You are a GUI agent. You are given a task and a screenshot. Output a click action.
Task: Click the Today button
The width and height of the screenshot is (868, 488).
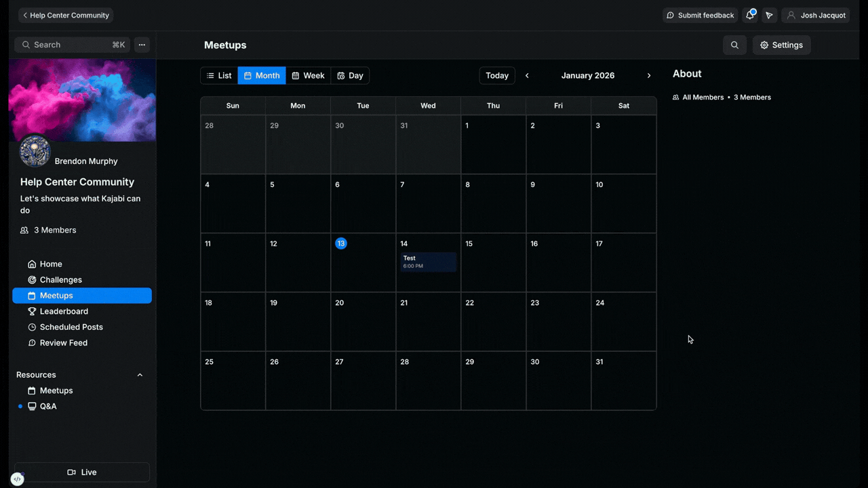497,75
